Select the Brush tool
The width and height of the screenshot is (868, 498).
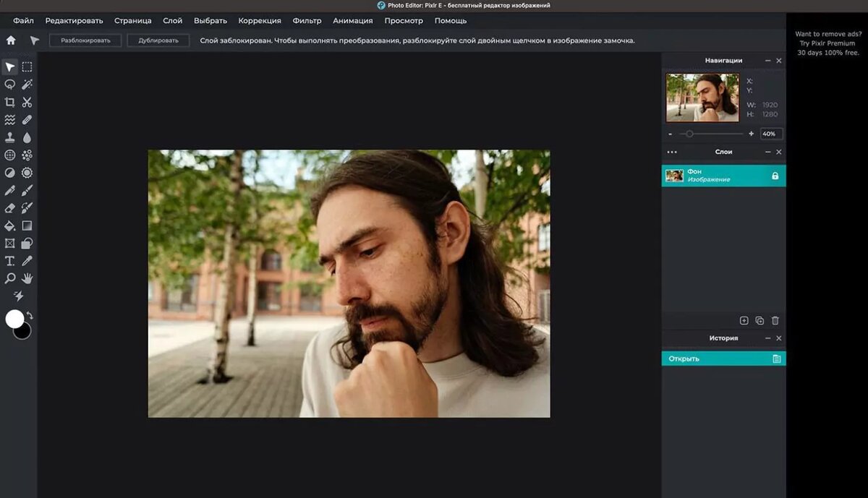27,190
